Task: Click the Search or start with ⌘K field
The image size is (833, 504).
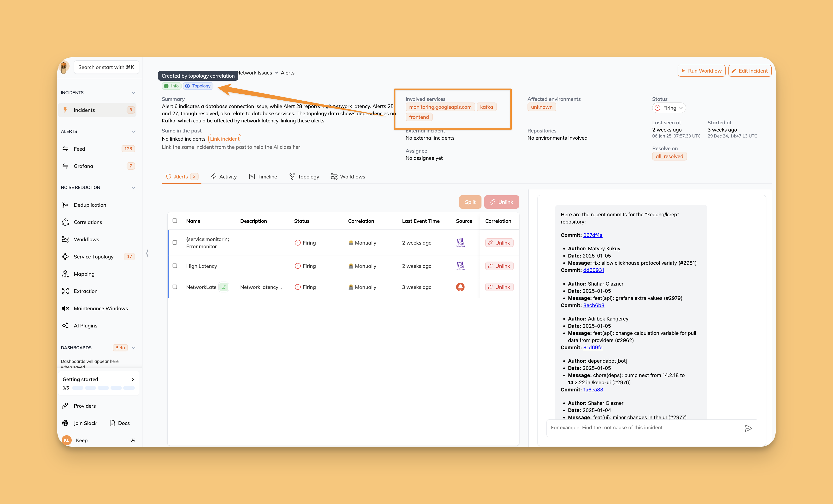Action: (x=106, y=67)
